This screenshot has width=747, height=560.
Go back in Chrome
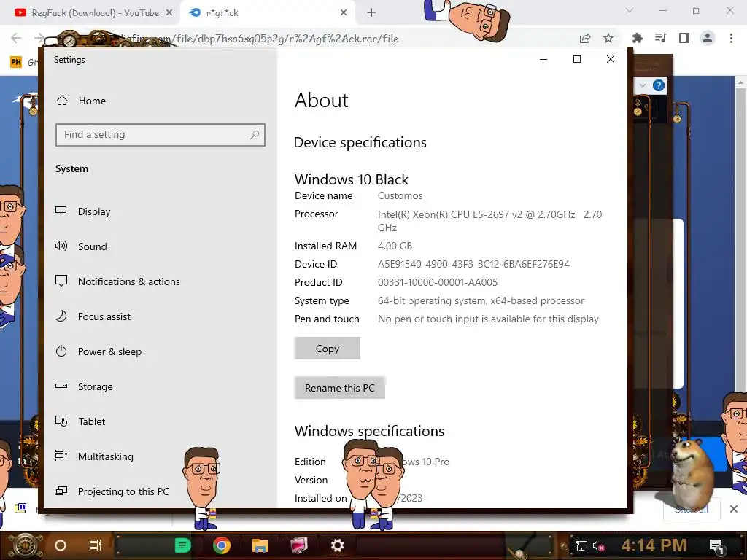[16, 38]
